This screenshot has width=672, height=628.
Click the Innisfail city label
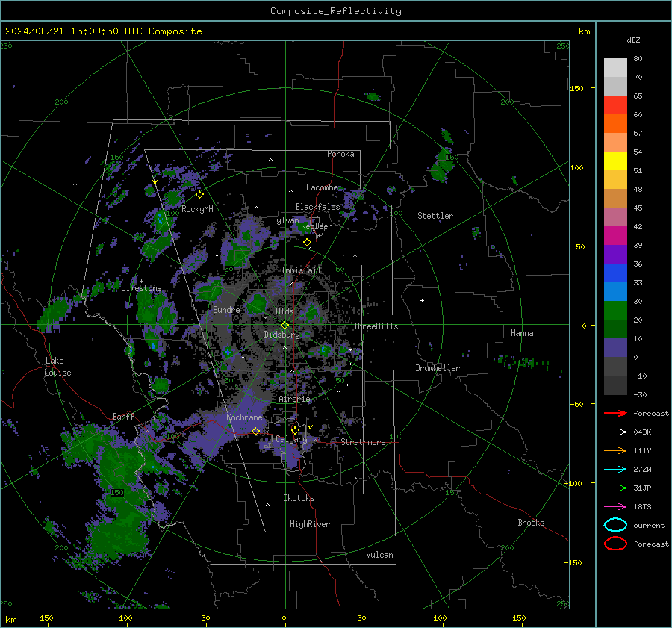[302, 270]
